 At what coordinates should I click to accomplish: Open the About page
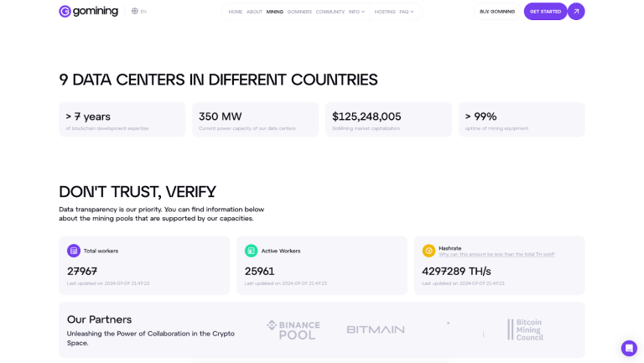coord(254,12)
